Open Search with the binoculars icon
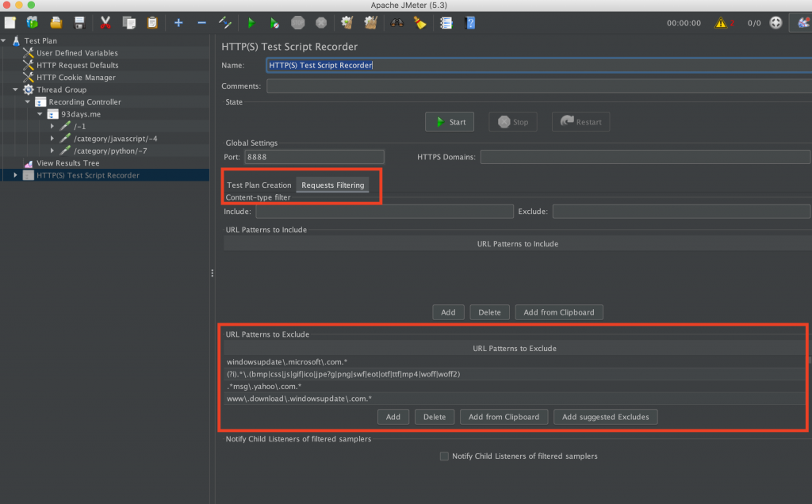Viewport: 812px width, 504px height. (396, 23)
